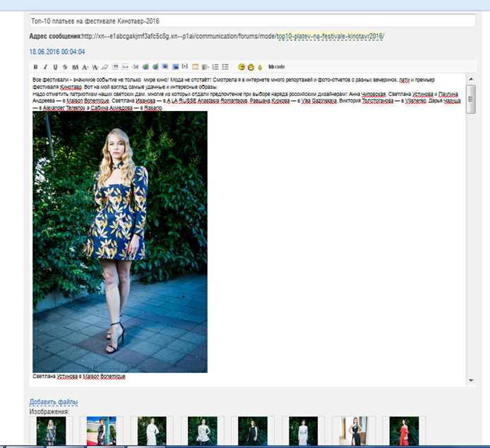Insert a smiley emoticon

pyautogui.click(x=241, y=66)
